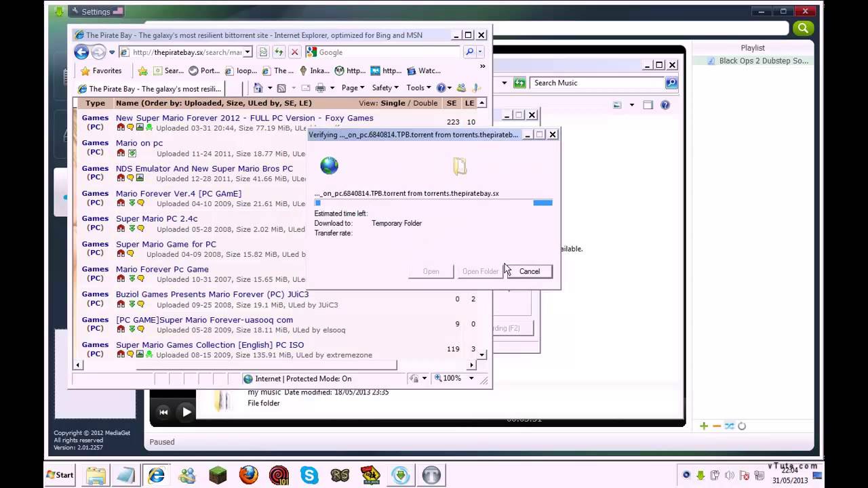Open the address bar history dropdown
This screenshot has height=488, width=868.
pos(248,52)
